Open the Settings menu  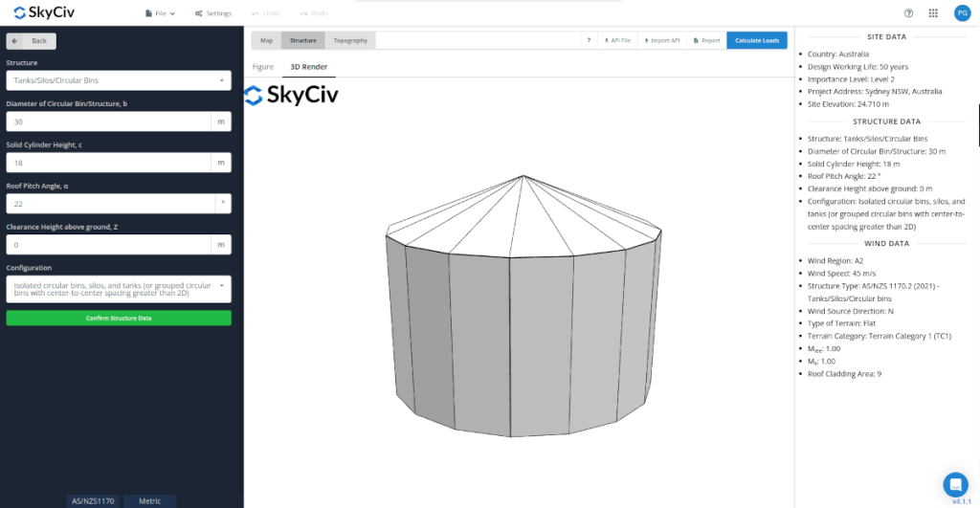(212, 13)
